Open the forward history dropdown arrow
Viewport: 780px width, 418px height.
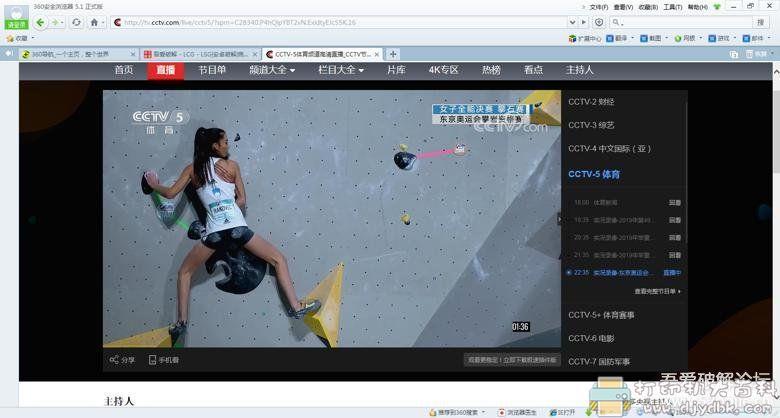tap(62, 22)
